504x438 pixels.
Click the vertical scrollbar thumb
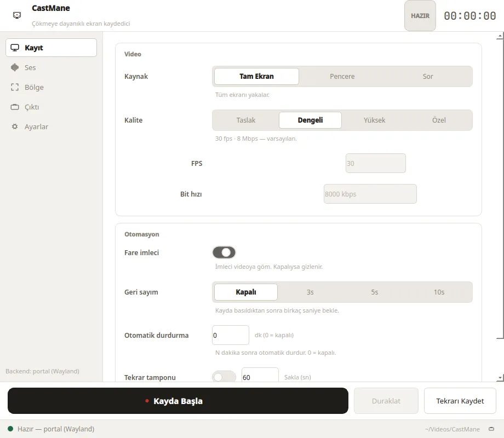coord(500,189)
